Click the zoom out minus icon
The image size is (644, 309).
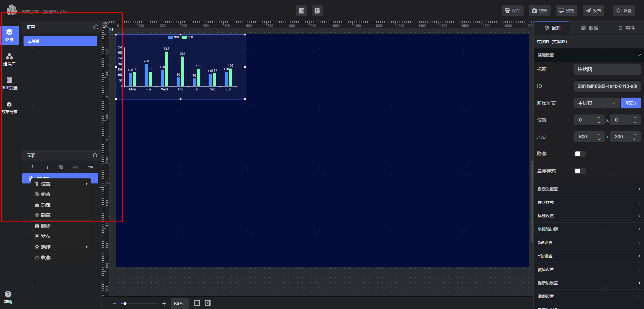point(114,304)
